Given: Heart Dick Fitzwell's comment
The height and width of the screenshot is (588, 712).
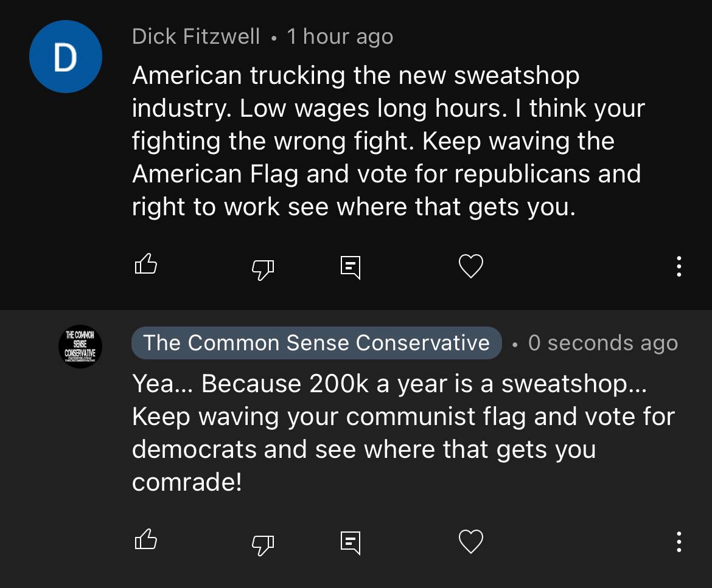Looking at the screenshot, I should [x=471, y=266].
